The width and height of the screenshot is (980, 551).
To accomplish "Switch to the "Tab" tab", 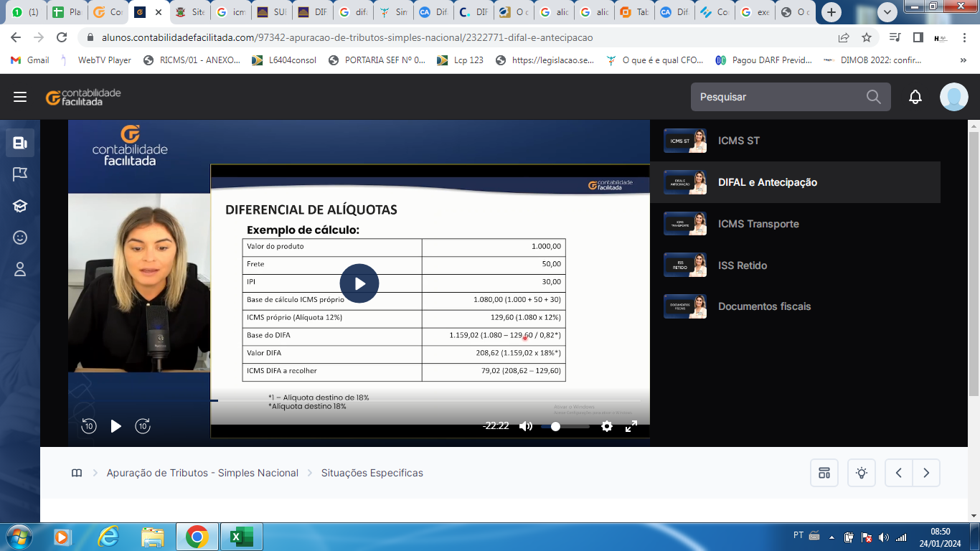I will click(634, 12).
